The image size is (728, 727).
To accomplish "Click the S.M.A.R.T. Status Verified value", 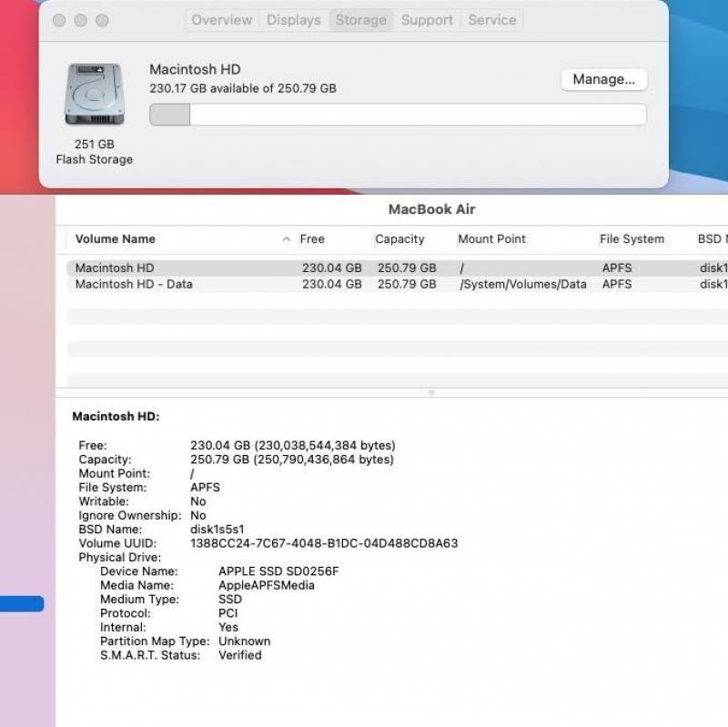I will coord(240,655).
